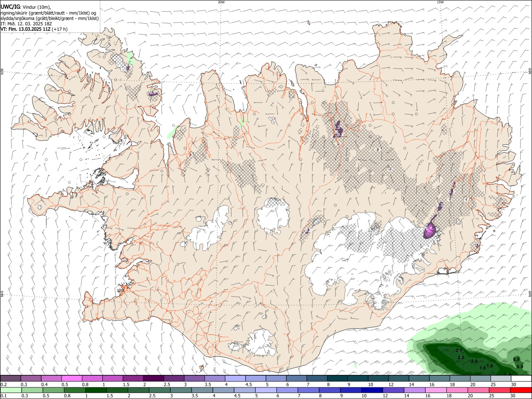The image size is (532, 399).
Task: Click the "20W" longitude label
Action: tap(221, 2)
